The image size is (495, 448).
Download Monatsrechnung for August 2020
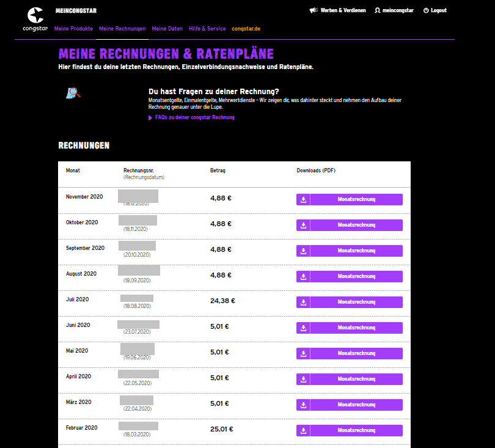(356, 276)
